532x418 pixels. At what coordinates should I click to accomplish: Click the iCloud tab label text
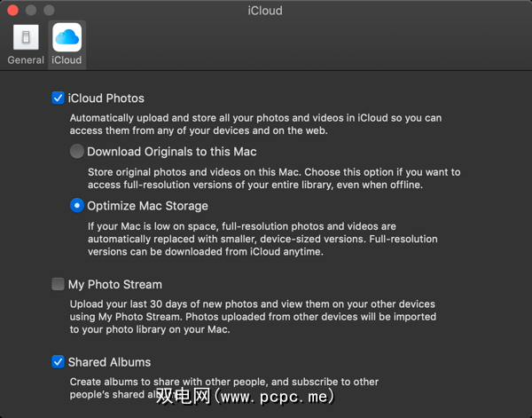[x=66, y=60]
